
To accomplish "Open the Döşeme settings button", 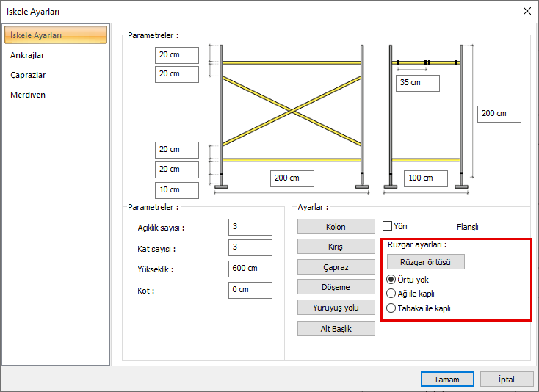I will pyautogui.click(x=336, y=287).
